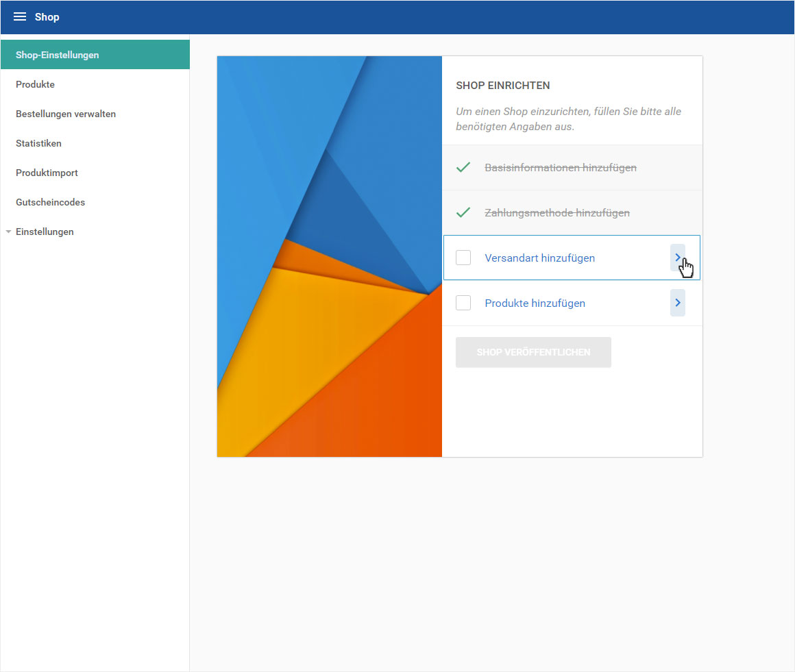This screenshot has width=795, height=672.
Task: Click the chevron arrow for Produkte hinzufügen
Action: tap(678, 303)
